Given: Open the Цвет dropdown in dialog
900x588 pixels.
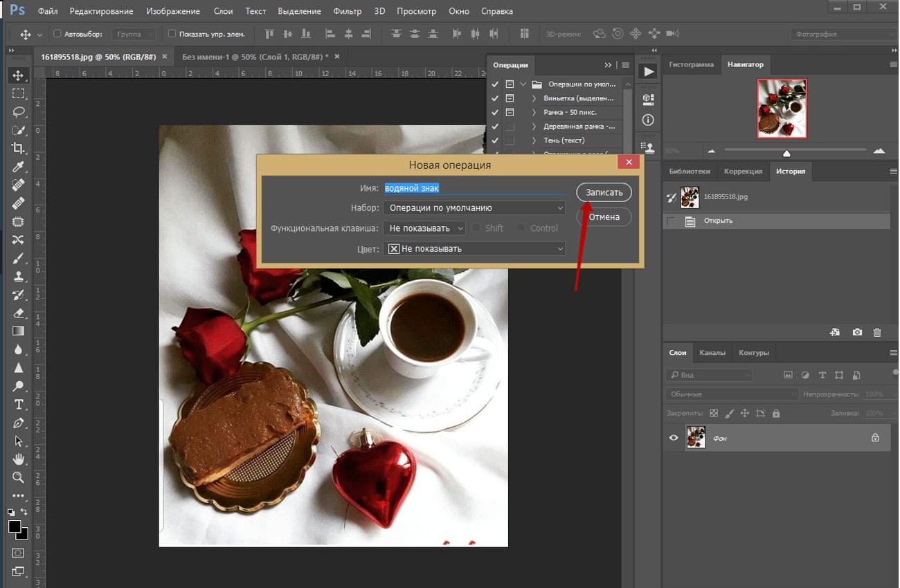Looking at the screenshot, I should [474, 248].
